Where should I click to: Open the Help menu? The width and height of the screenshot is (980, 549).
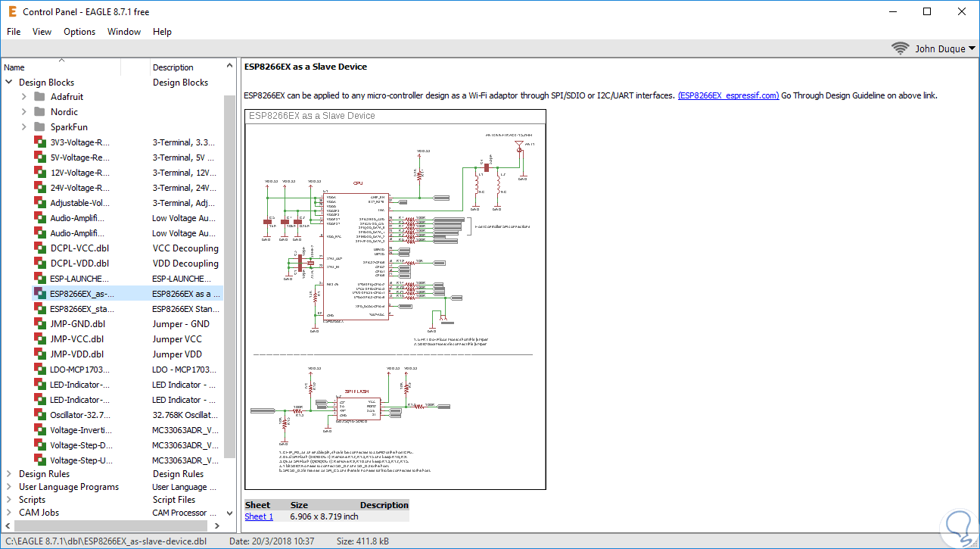click(x=162, y=32)
